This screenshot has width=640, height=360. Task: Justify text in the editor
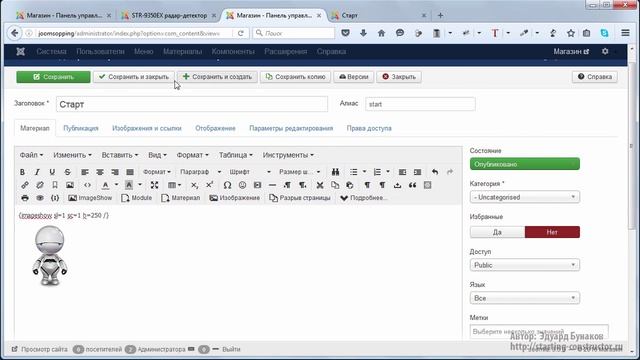tap(130, 172)
